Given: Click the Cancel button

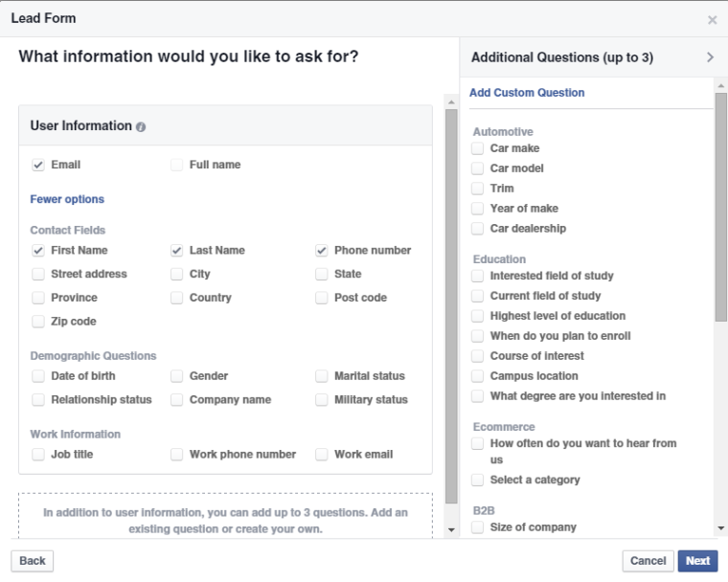Looking at the screenshot, I should pyautogui.click(x=648, y=561).
